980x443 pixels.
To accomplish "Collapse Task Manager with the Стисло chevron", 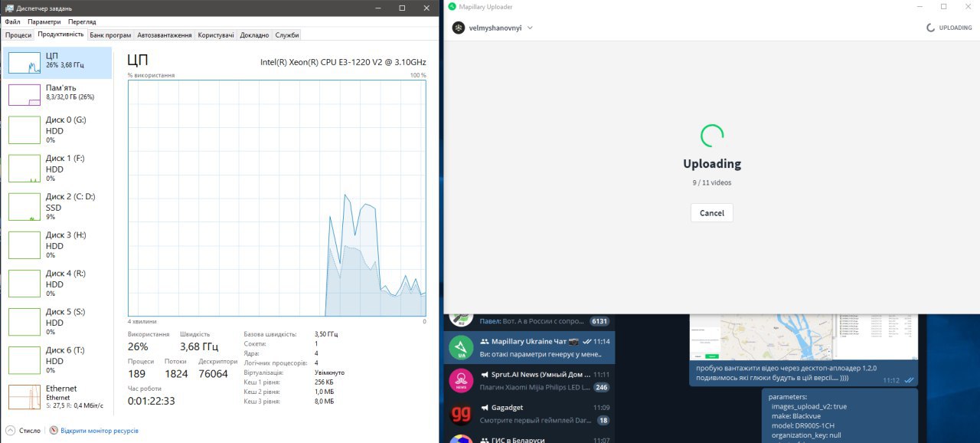I will tap(11, 431).
